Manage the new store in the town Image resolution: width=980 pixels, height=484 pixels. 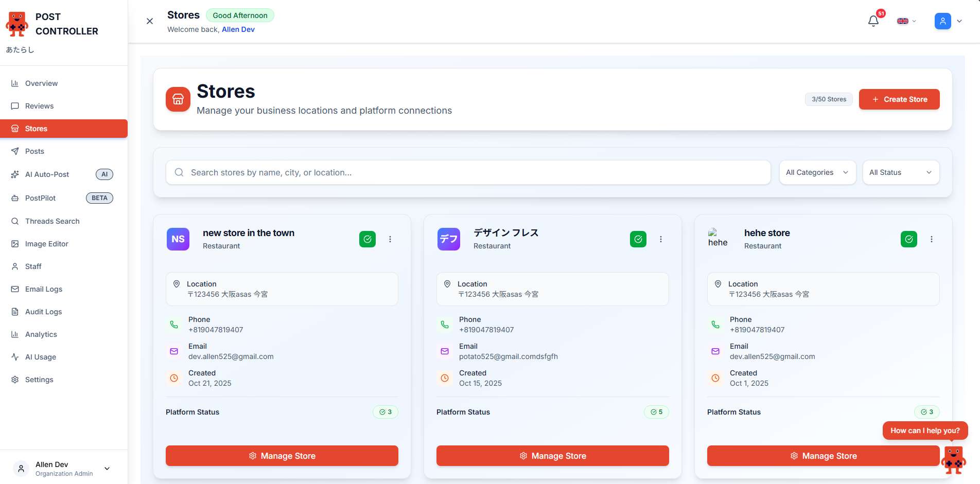click(x=282, y=456)
